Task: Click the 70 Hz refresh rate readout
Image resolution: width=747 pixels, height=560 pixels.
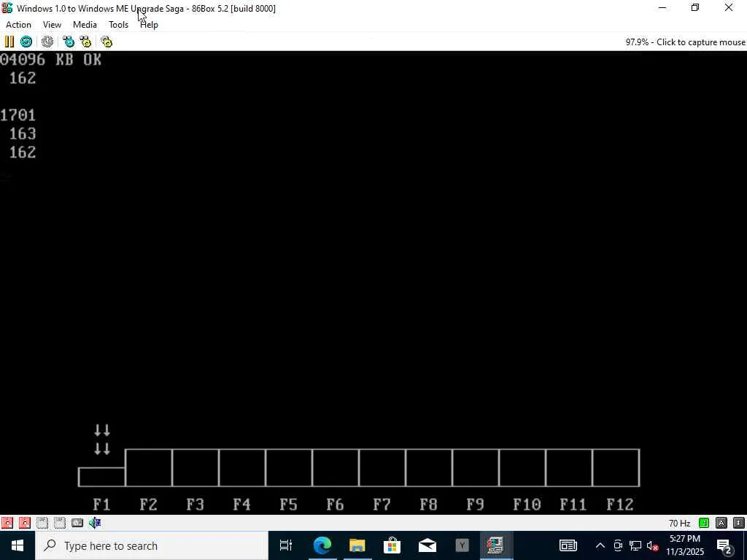Action: tap(679, 523)
